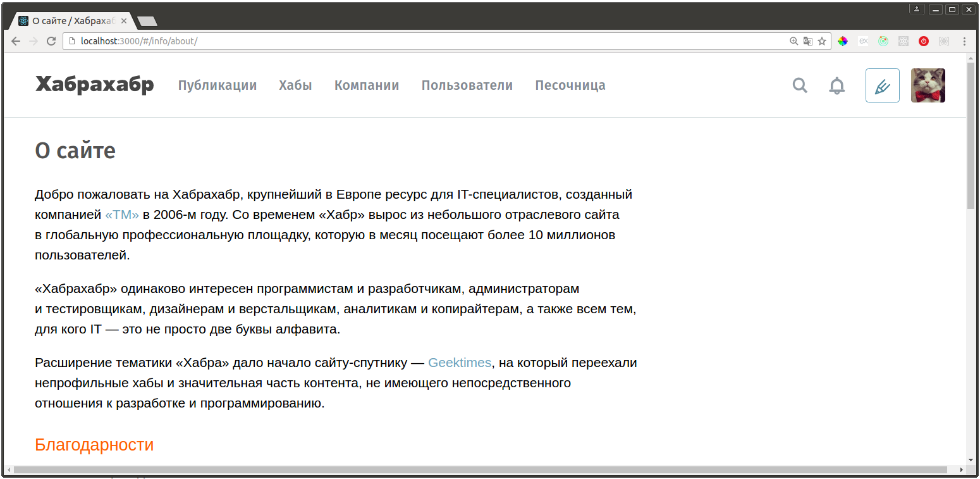Open the site search magnifier icon
The height and width of the screenshot is (479, 980).
800,85
